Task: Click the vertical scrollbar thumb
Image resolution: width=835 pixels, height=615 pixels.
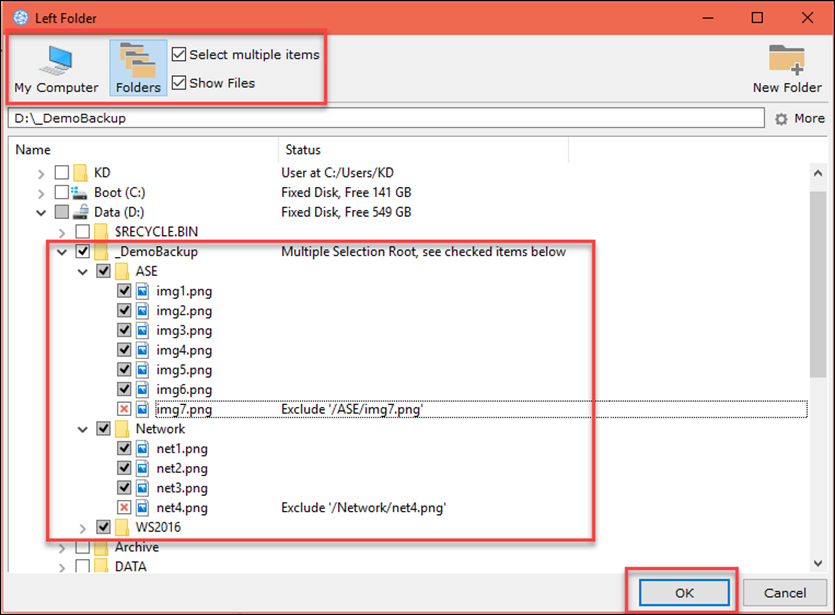Action: (x=818, y=284)
